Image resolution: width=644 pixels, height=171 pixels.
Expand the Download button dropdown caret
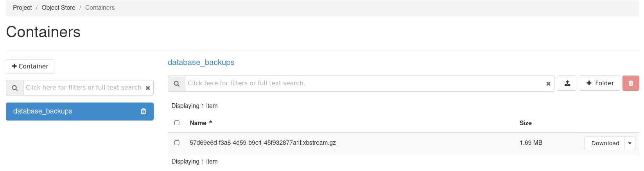[x=630, y=143]
